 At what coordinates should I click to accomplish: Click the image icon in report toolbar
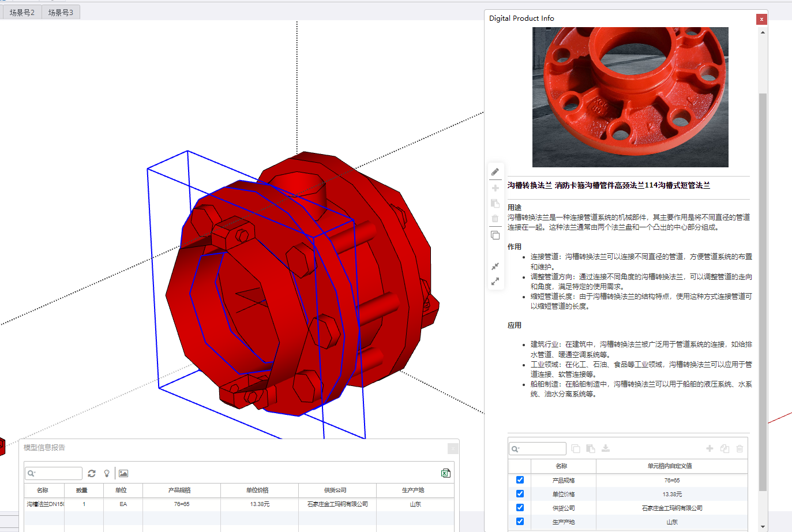[123, 473]
